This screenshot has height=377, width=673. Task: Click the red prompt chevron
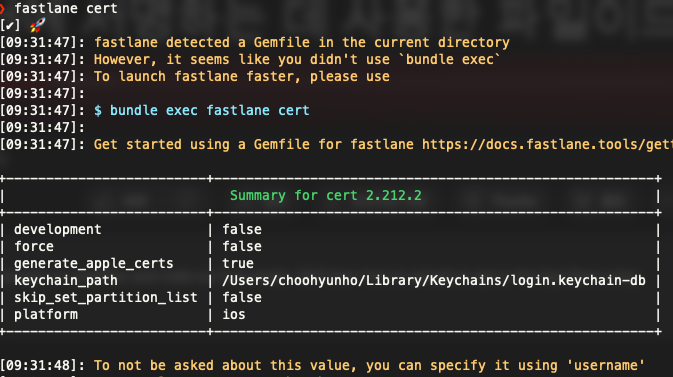pyautogui.click(x=2, y=9)
